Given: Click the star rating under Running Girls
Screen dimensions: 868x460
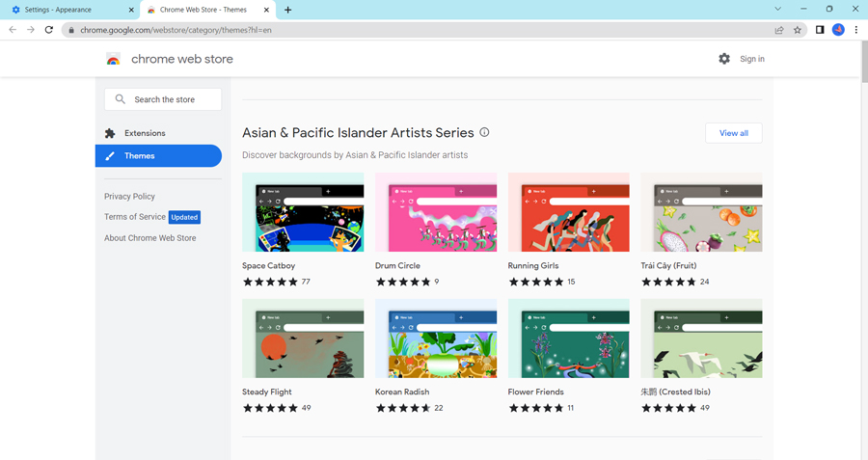Looking at the screenshot, I should point(536,282).
